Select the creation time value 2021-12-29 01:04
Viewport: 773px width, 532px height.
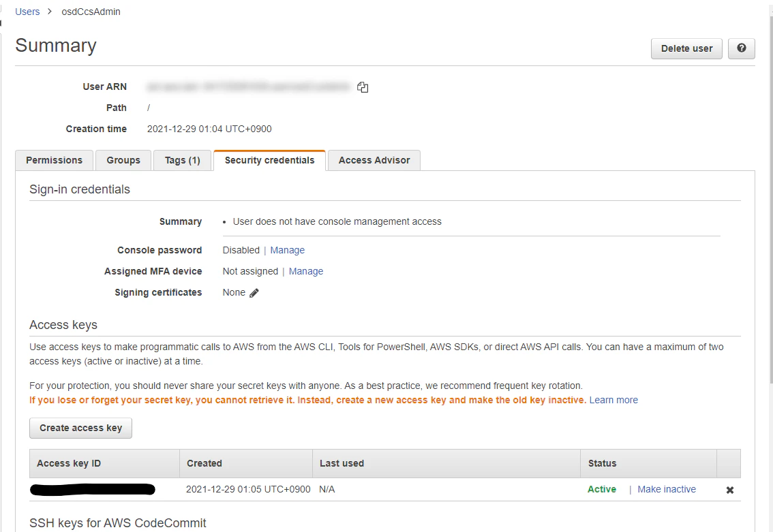pos(209,129)
